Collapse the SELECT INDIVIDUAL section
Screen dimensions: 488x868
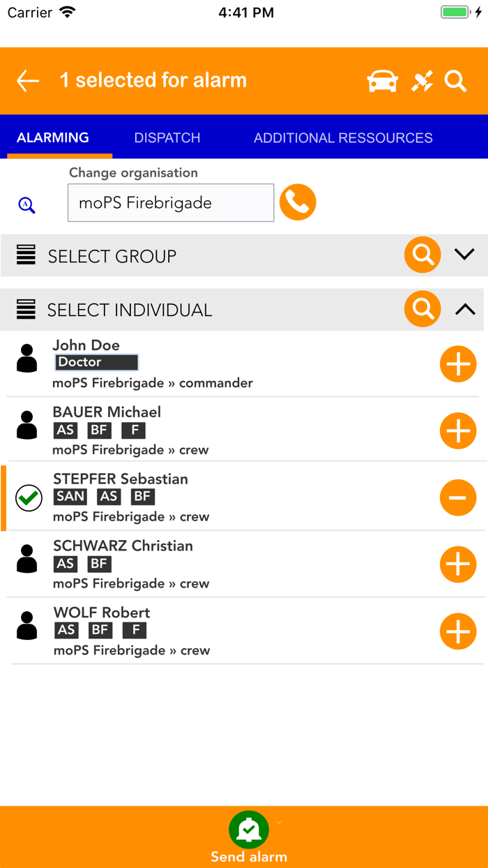pos(465,308)
